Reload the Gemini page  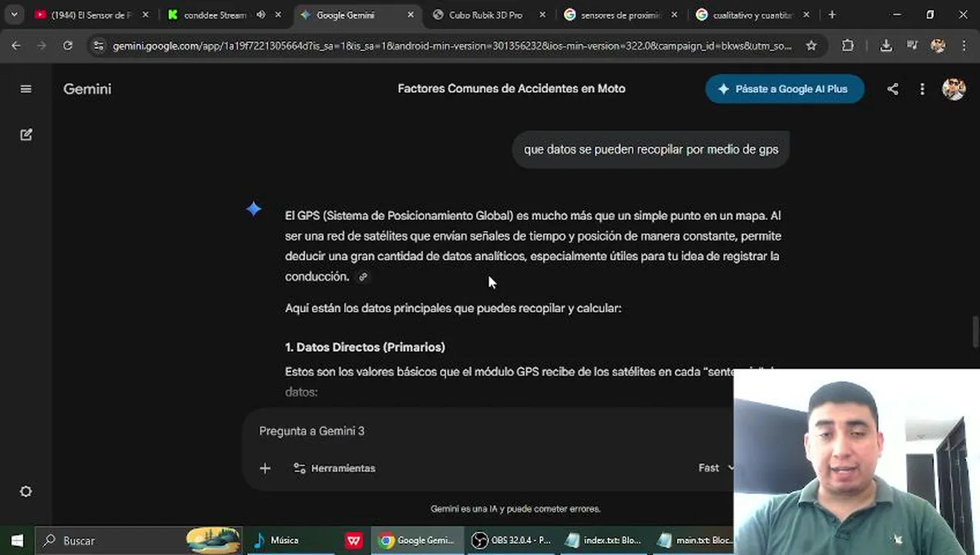click(68, 46)
